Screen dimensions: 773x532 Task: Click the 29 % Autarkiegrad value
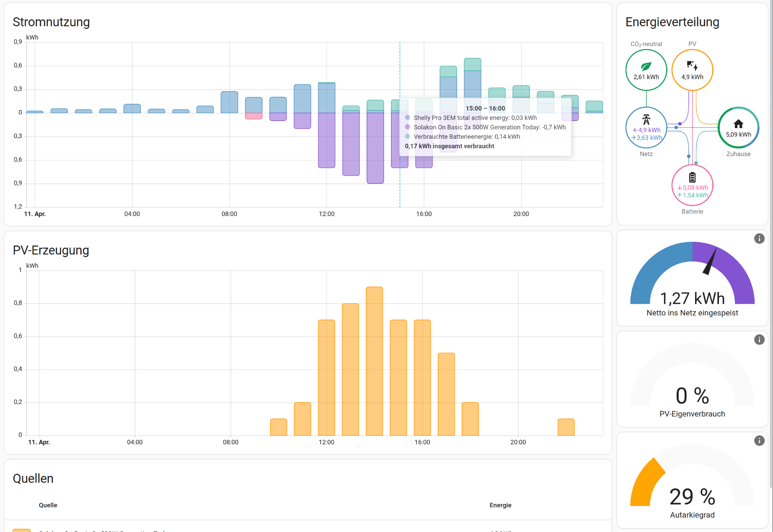coord(692,497)
